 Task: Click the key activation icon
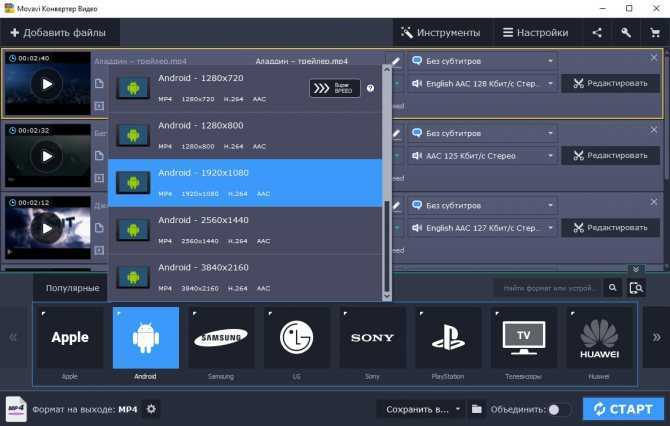(626, 32)
